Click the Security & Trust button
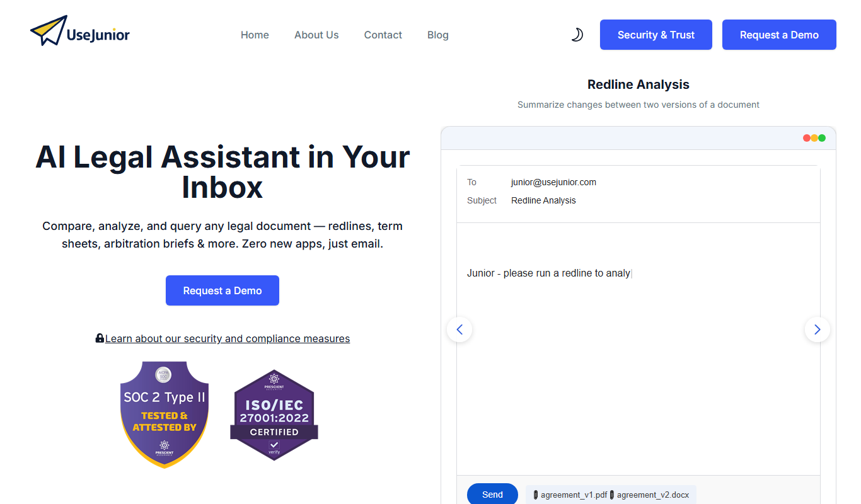Viewport: 861px width, 504px height. 656,35
